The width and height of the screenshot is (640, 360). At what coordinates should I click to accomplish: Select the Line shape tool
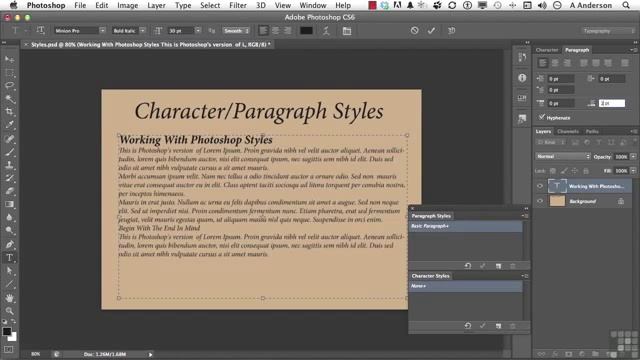9,284
